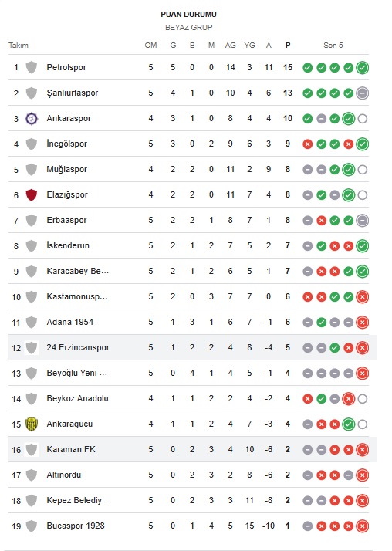Click Petrolspor's latest win result icon
The image size is (392, 551).
(362, 67)
